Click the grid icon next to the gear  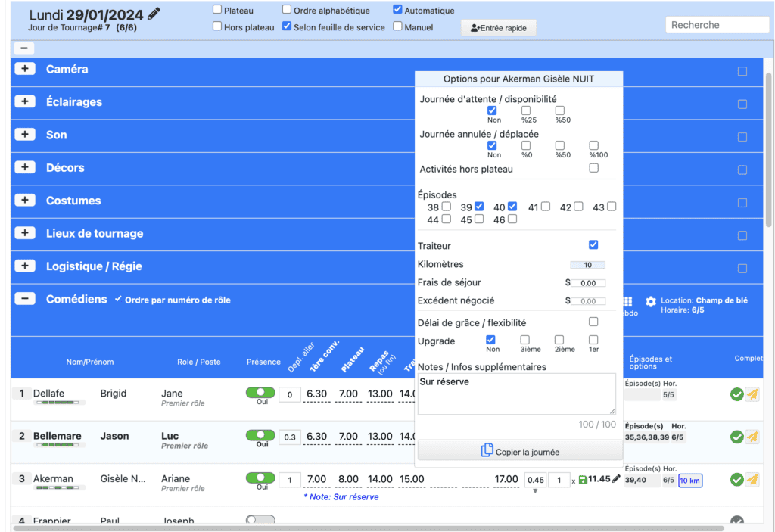point(628,301)
